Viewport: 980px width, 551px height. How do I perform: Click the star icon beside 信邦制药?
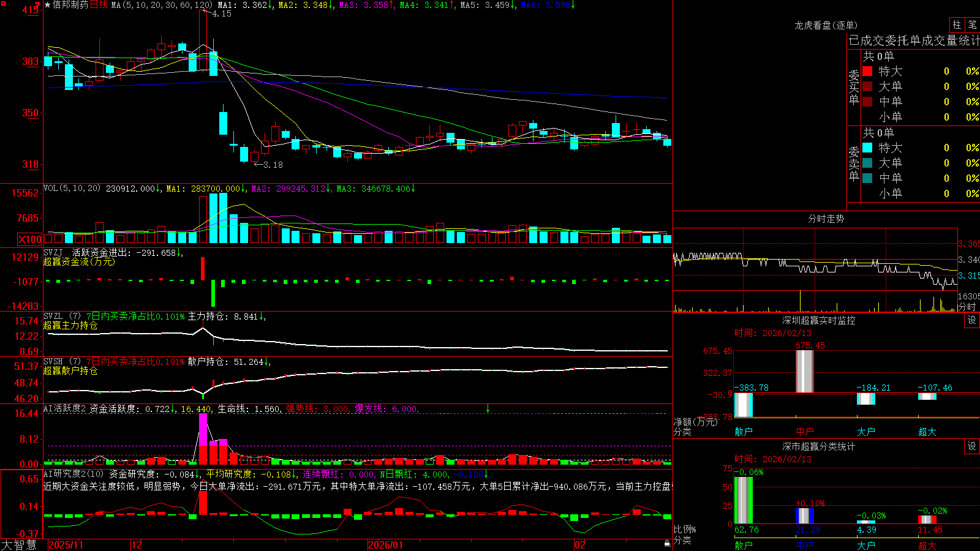pos(48,5)
